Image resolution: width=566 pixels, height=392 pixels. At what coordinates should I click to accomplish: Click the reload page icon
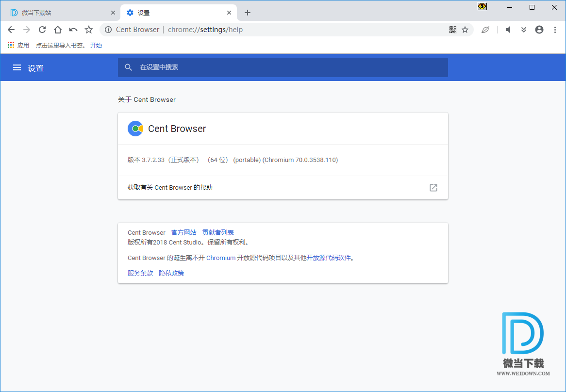tap(42, 30)
